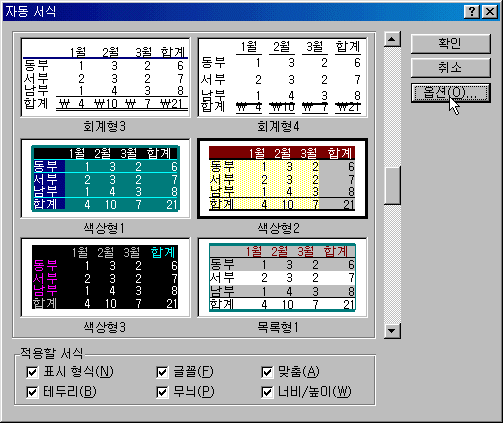Choose the 색상형2 yellow format thumbnail
The height and width of the screenshot is (423, 503).
(x=283, y=178)
